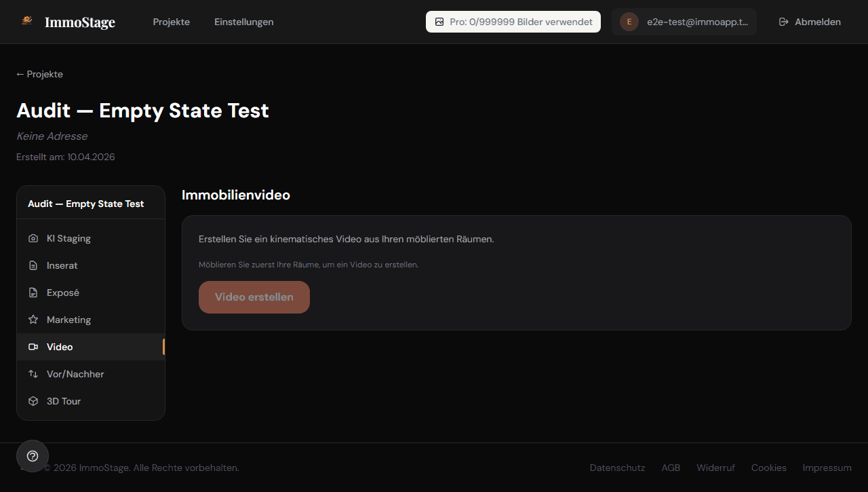Select the Marketing star icon
This screenshot has width=868, height=492.
click(x=33, y=320)
